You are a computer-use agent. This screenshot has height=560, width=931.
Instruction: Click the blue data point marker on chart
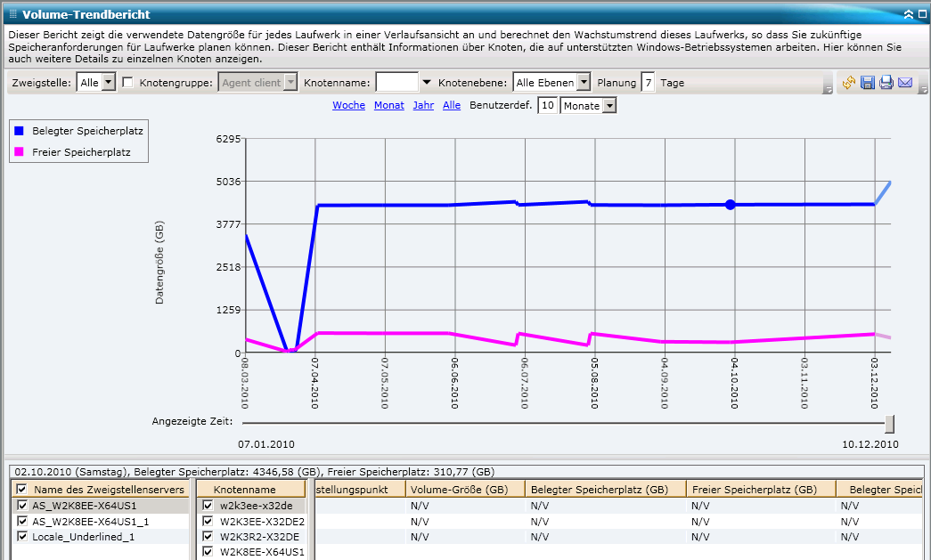click(x=731, y=205)
